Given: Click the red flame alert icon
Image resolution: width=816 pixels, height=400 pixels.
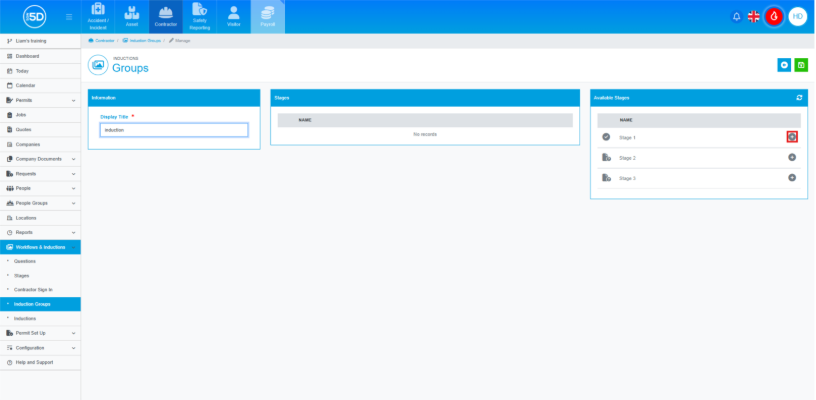Looking at the screenshot, I should click(x=774, y=17).
